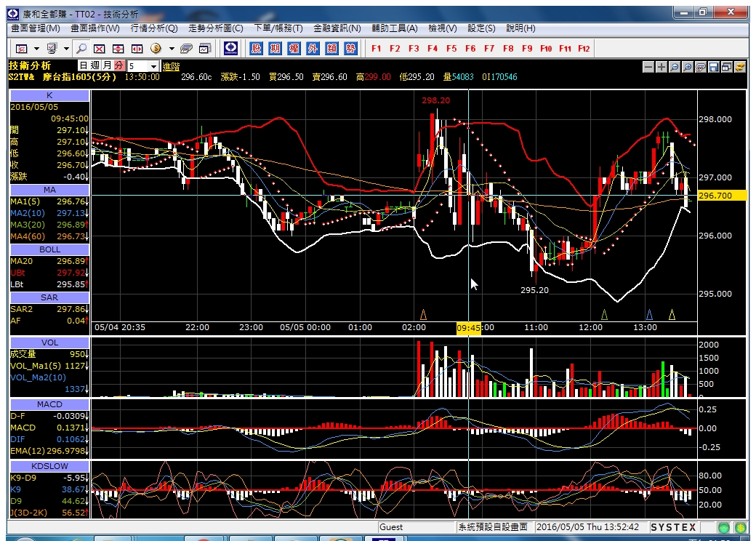
Task: Click the green circle status bar icon
Action: tap(724, 527)
